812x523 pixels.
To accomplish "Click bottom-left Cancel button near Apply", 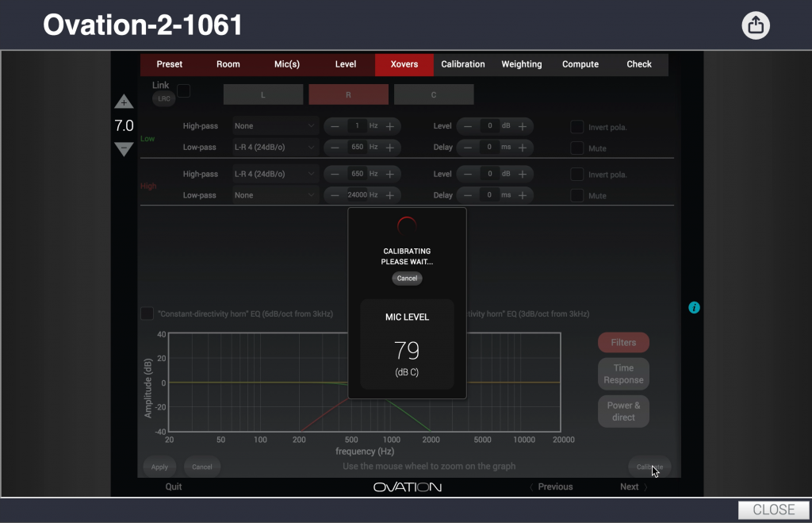I will pos(202,467).
